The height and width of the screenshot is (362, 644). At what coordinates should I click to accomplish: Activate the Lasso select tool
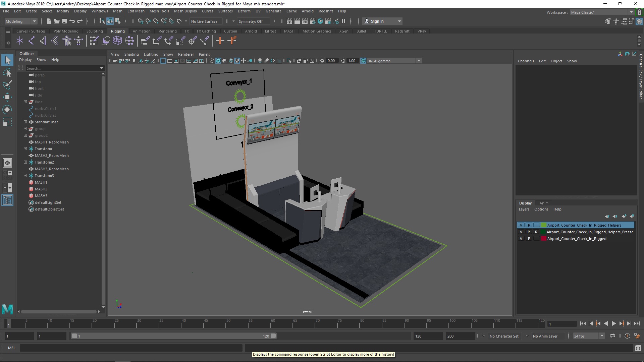tap(7, 73)
